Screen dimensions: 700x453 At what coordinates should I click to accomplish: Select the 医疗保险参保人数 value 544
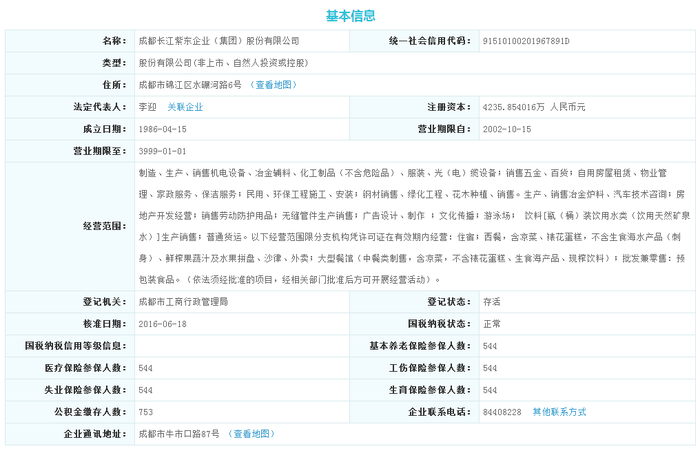pyautogui.click(x=146, y=368)
